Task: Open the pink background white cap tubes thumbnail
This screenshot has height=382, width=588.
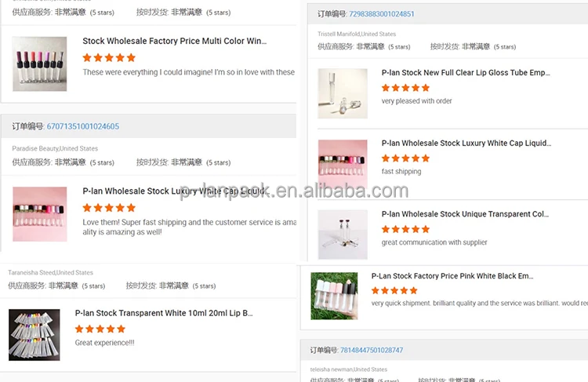Action: (40, 214)
